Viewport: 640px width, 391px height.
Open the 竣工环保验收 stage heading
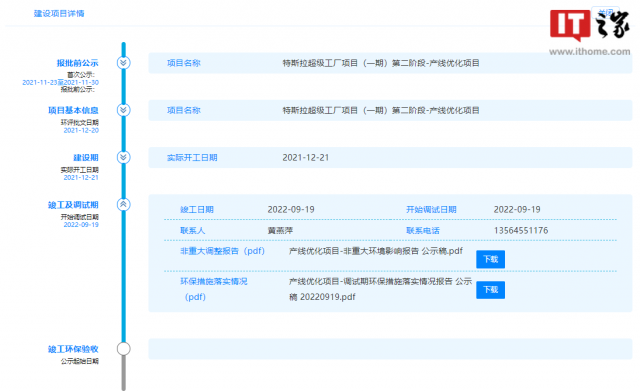click(x=73, y=349)
